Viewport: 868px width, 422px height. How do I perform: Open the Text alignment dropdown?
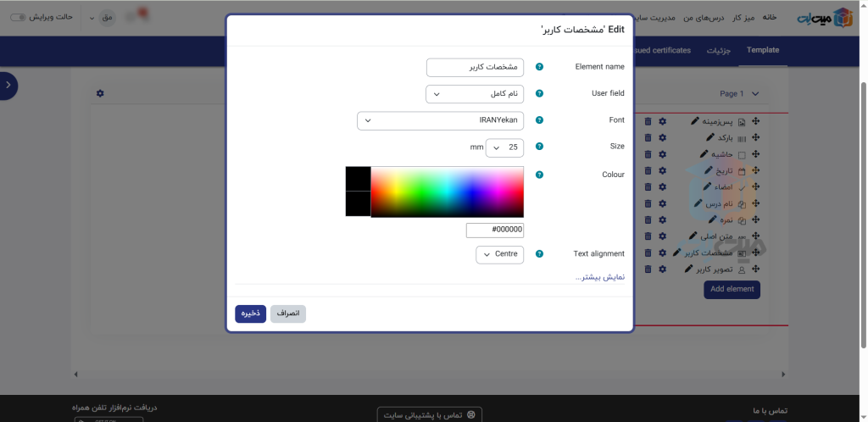click(499, 253)
